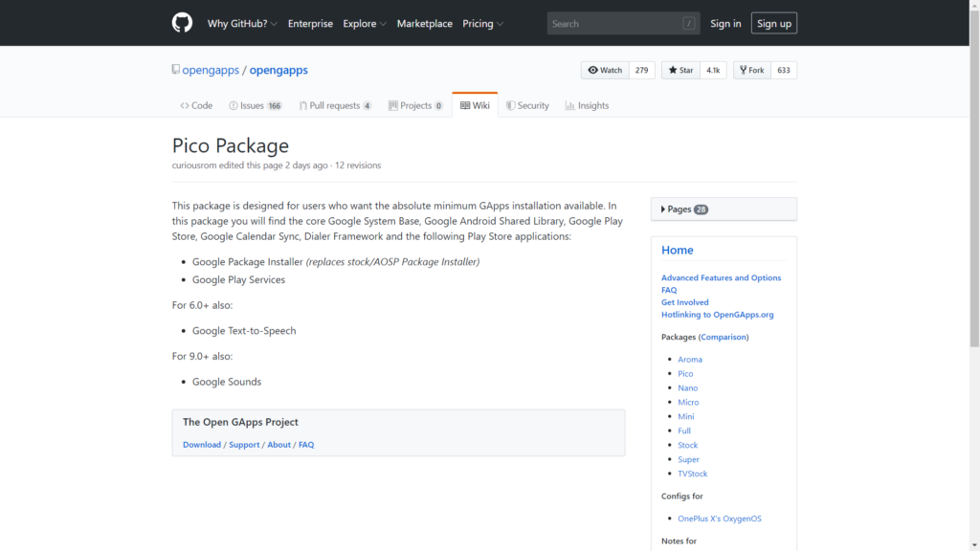View the 4.1k stargazers count
Image resolution: width=980 pixels, height=551 pixels.
(x=713, y=70)
